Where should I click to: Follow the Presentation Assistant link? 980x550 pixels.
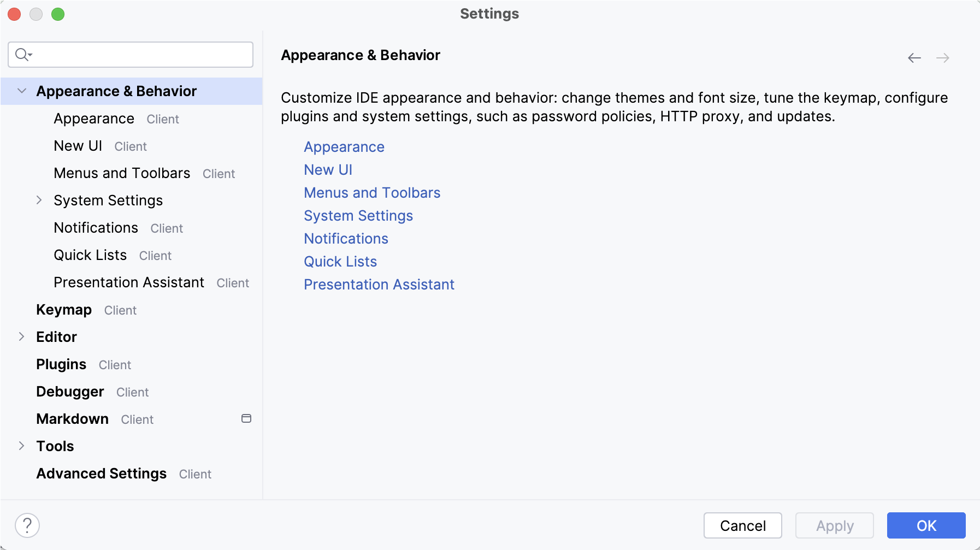click(x=379, y=284)
